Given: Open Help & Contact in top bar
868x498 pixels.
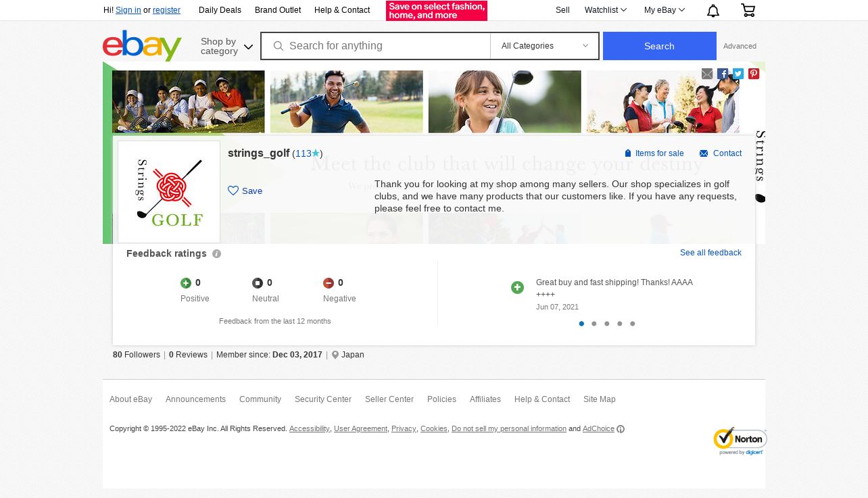Looking at the screenshot, I should pos(342,10).
